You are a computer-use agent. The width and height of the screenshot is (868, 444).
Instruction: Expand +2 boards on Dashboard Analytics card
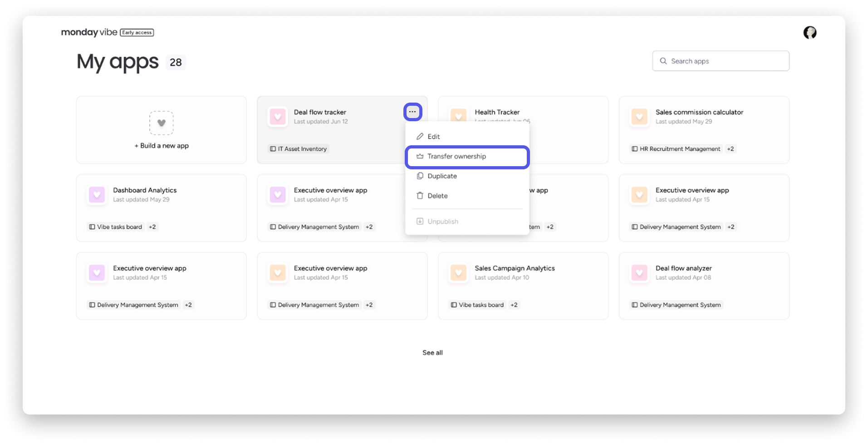[x=152, y=227]
